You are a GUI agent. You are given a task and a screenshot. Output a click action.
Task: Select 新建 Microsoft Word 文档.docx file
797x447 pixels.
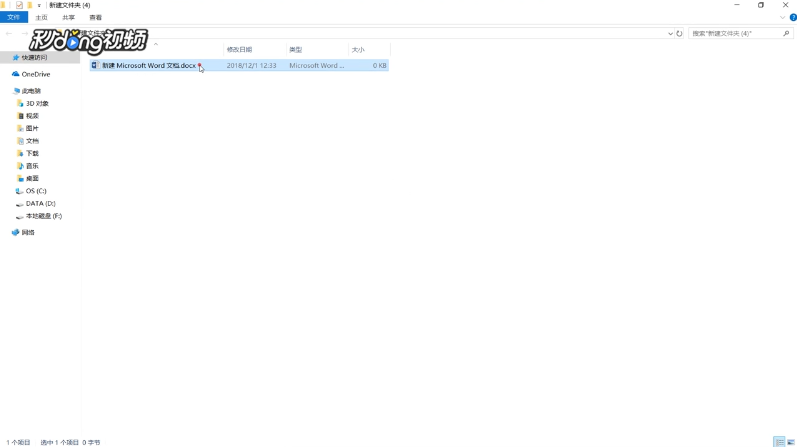click(239, 65)
